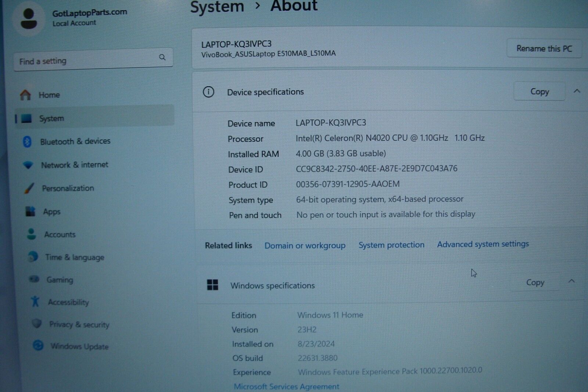Click the search magnifier in Find a setting
Image resolution: width=588 pixels, height=392 pixels.
pos(162,57)
